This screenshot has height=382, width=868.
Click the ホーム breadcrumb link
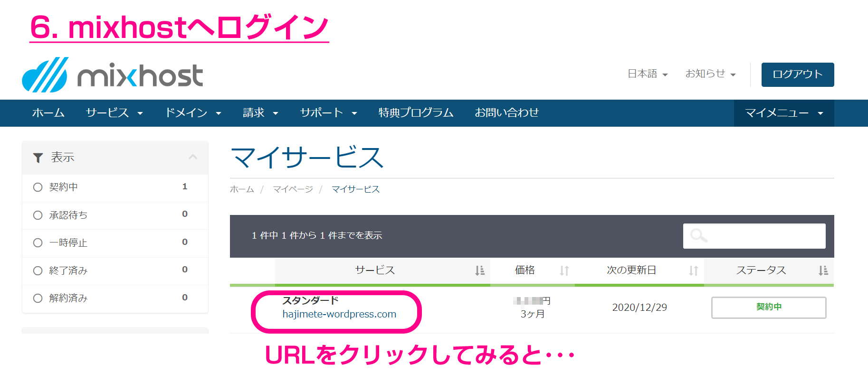242,189
